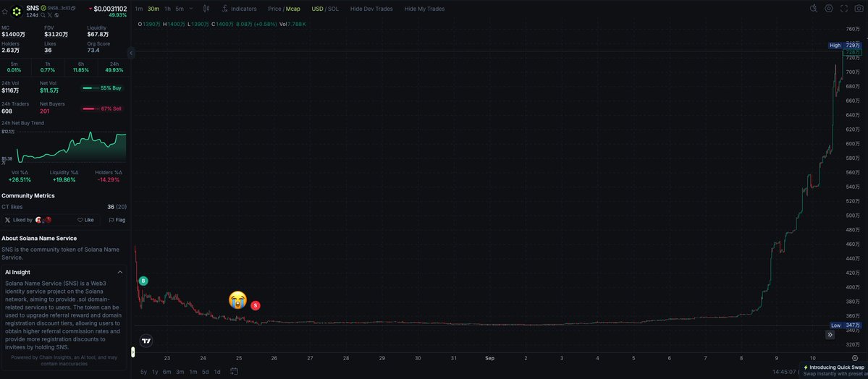Set chart range to 1d
Screen dimensions: 868x379
pyautogui.click(x=217, y=372)
